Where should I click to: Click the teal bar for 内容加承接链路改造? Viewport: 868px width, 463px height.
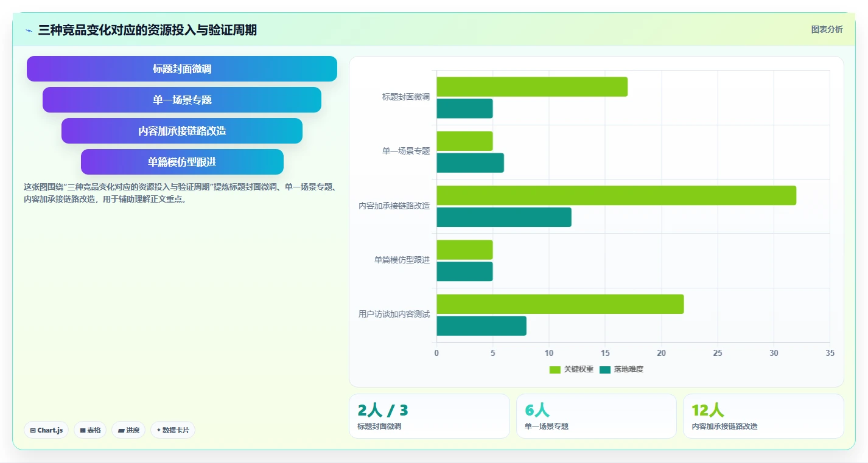coord(504,217)
